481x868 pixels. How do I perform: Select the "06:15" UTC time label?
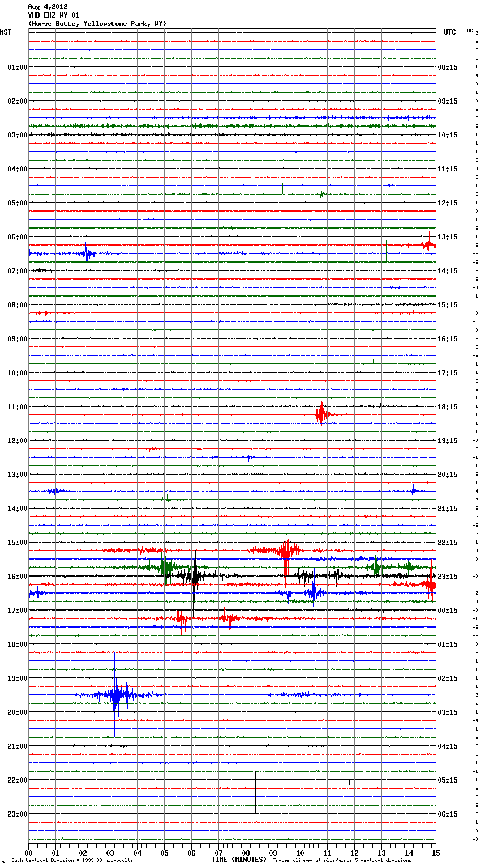click(448, 814)
